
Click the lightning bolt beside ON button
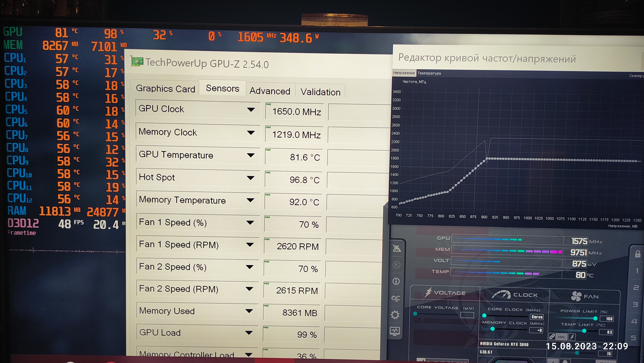click(x=572, y=337)
